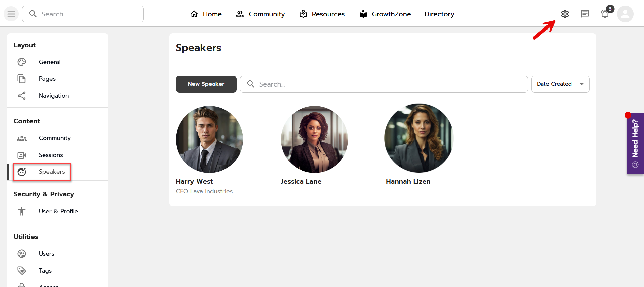Open Harry West's speaker photo
Image resolution: width=644 pixels, height=287 pixels.
[209, 139]
